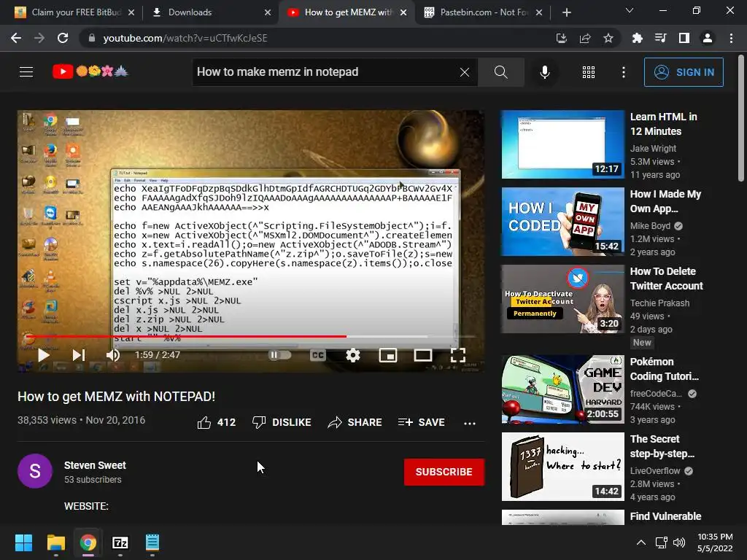This screenshot has height=560, width=747.
Task: Search by voice with microphone icon
Action: point(544,72)
